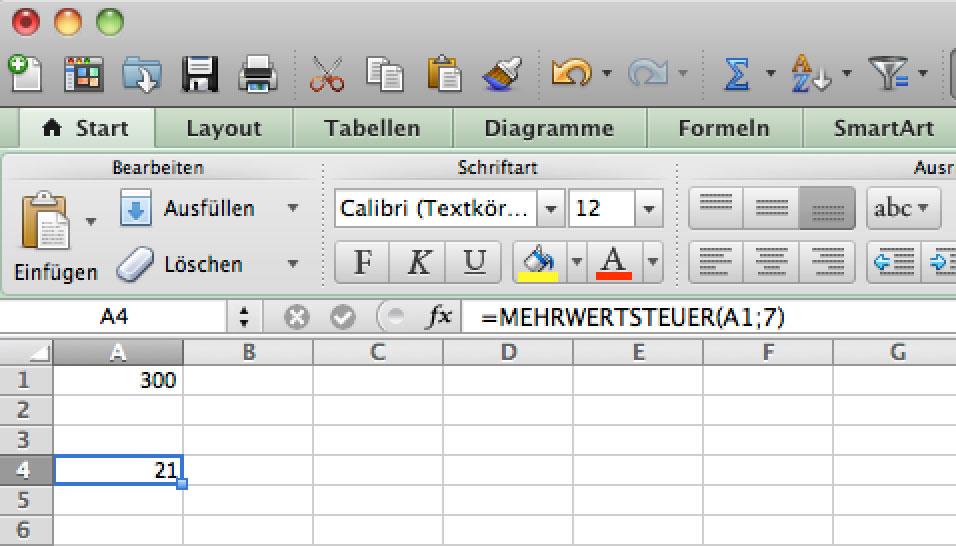
Task: Open the font size dropdown
Action: (649, 208)
